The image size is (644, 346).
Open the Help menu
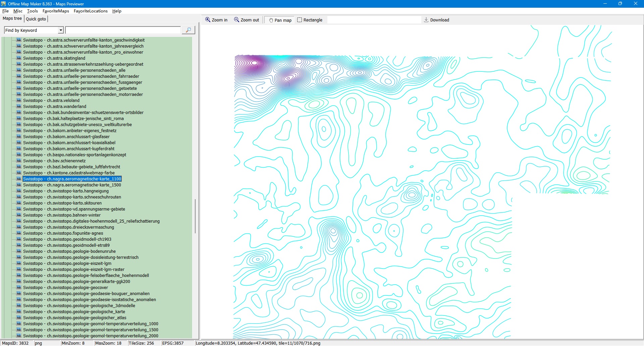[117, 11]
